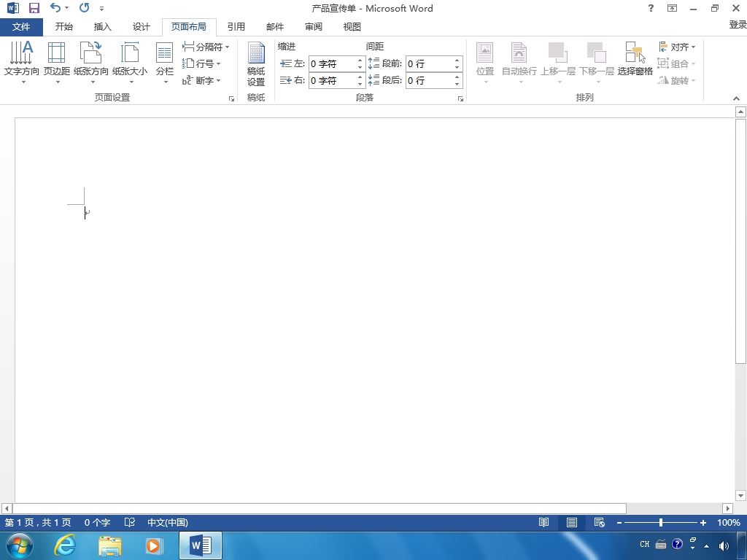Screen dimensions: 747x560
Task: Click the page count 第1页,共1页
Action: pos(38,522)
